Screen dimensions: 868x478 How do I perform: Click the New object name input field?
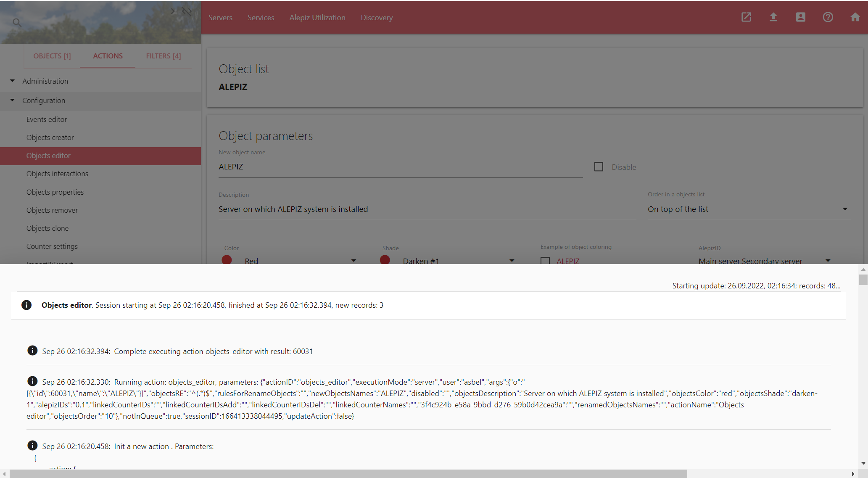click(400, 167)
